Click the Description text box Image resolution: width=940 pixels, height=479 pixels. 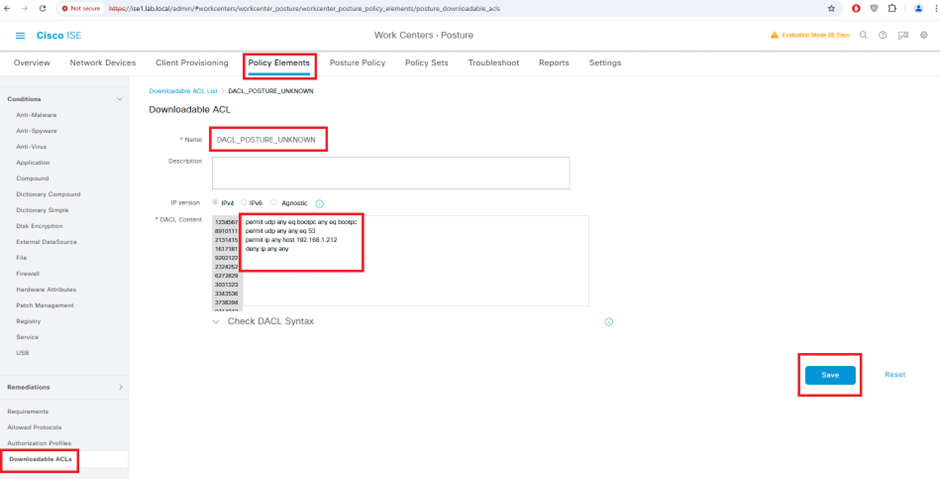click(391, 173)
